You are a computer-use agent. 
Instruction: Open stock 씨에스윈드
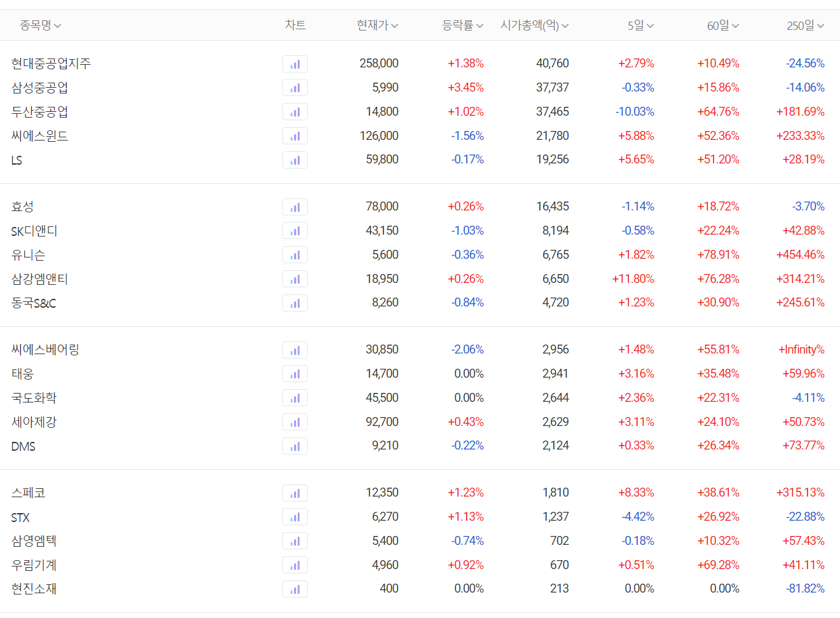(x=39, y=136)
